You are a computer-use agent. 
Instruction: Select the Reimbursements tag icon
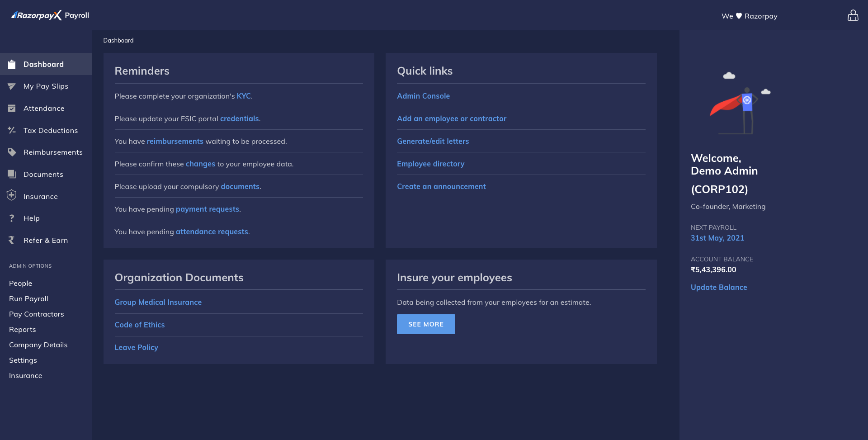pyautogui.click(x=11, y=152)
